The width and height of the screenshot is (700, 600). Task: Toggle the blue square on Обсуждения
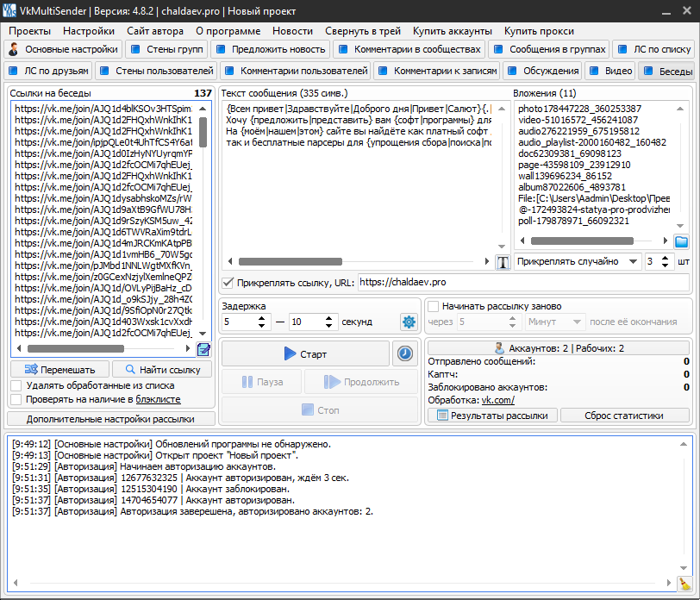(x=512, y=71)
